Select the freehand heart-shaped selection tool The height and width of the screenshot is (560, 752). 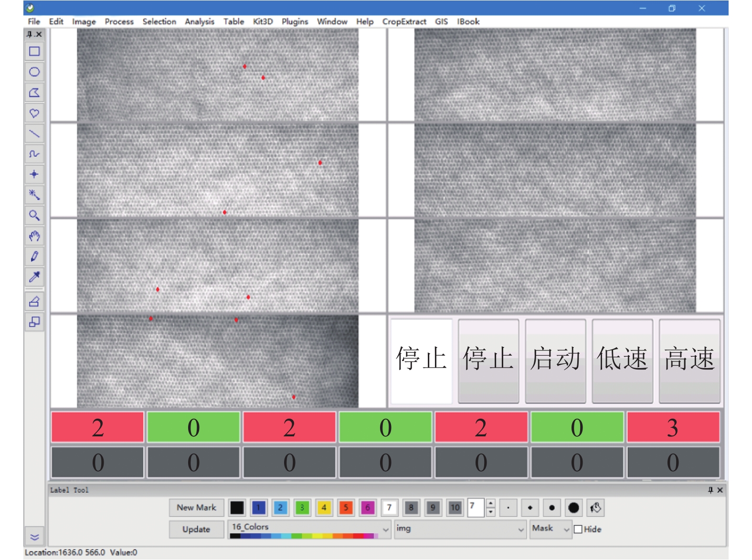[34, 113]
